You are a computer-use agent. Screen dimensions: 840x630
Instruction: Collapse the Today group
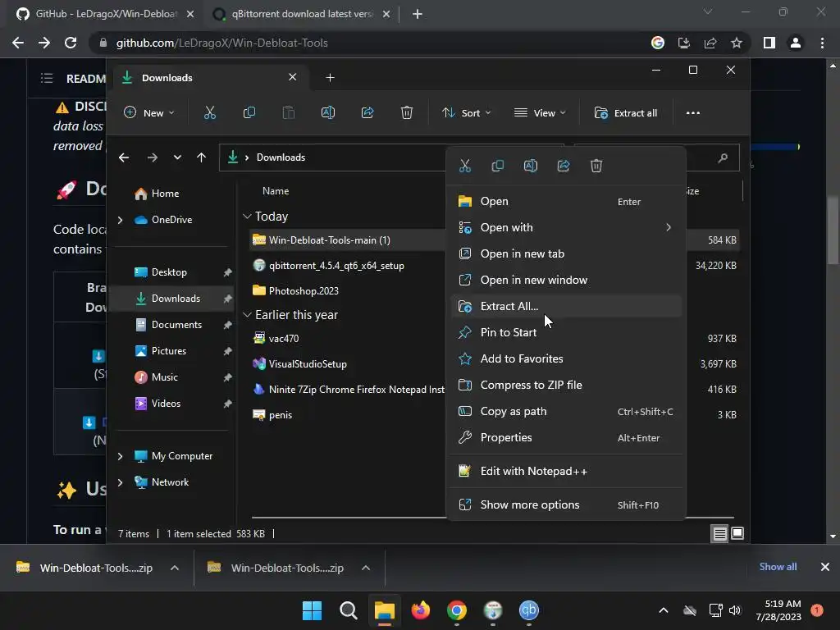(247, 217)
